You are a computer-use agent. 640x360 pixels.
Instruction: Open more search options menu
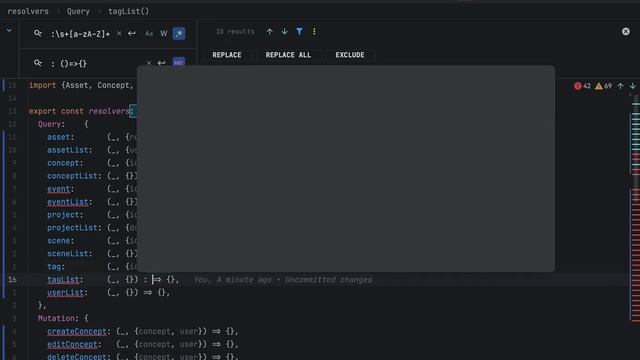[x=314, y=31]
